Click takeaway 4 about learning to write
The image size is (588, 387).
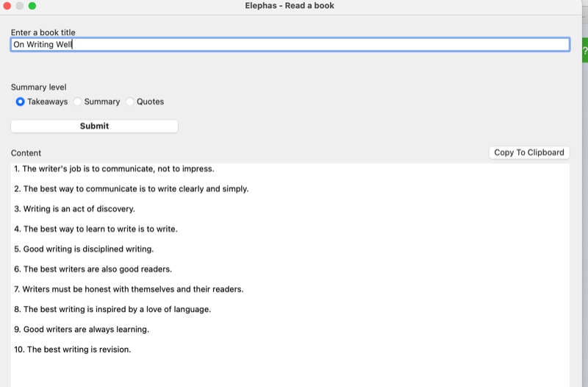click(x=96, y=229)
